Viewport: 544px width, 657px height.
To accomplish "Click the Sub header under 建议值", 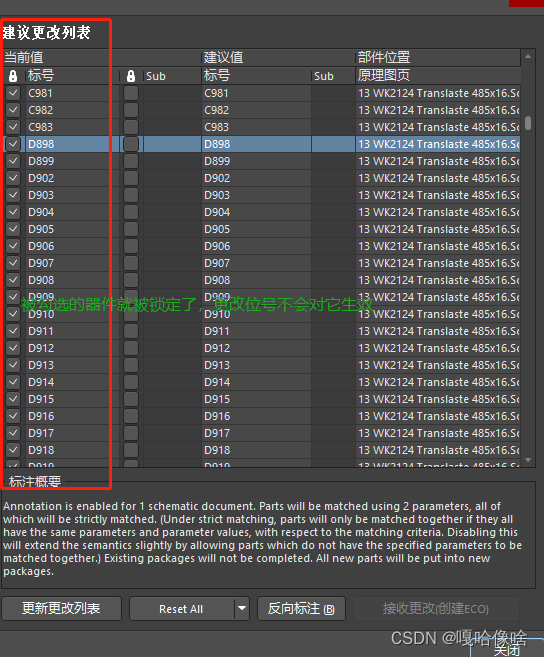I will pos(324,76).
